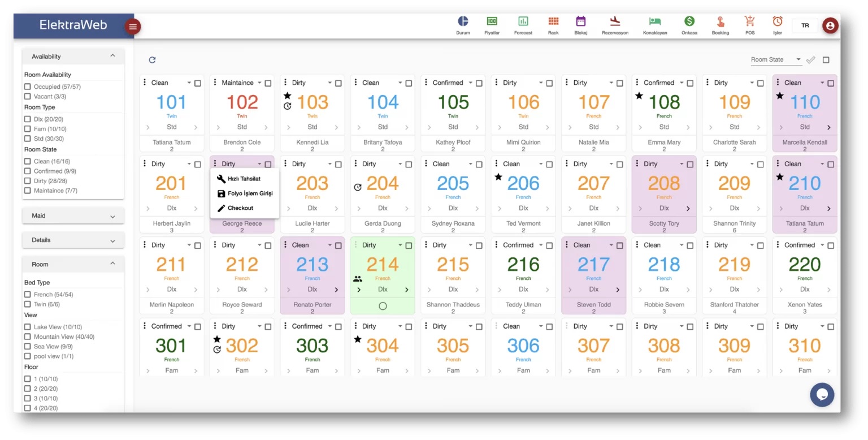Choose Hızlı Tahsilat in context menu
This screenshot has width=868, height=440.
[244, 179]
